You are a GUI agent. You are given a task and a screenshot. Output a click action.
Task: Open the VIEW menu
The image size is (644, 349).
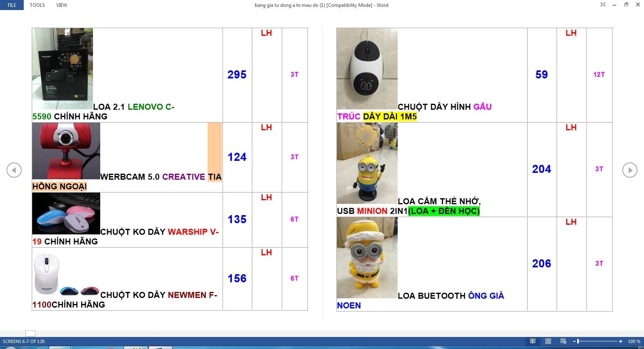point(62,5)
